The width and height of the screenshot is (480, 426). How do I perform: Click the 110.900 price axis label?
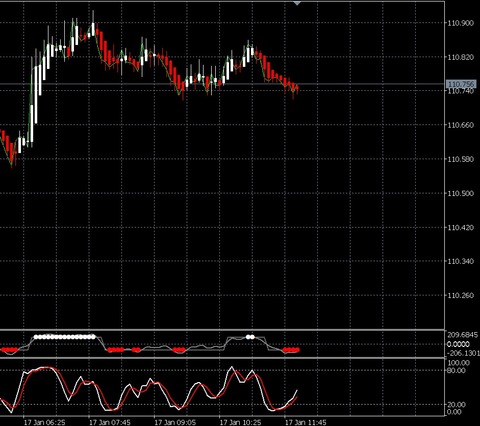(461, 23)
